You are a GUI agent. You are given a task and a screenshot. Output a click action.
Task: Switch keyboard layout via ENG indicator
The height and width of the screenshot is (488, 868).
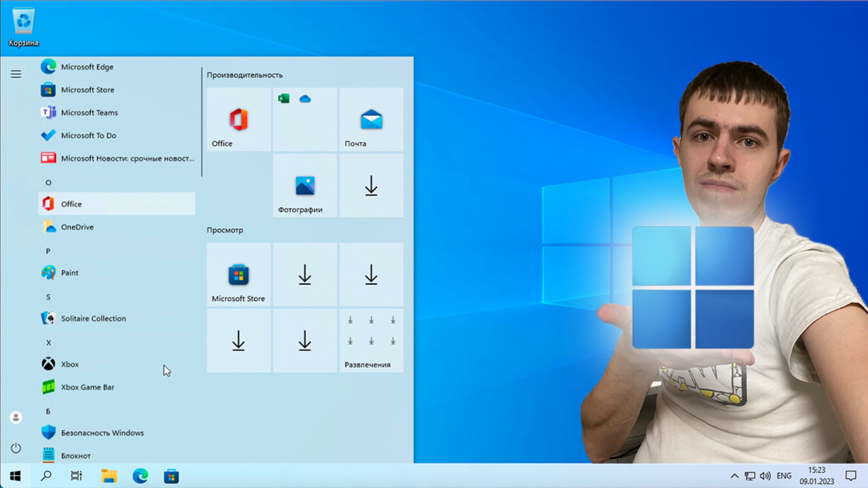click(x=784, y=475)
